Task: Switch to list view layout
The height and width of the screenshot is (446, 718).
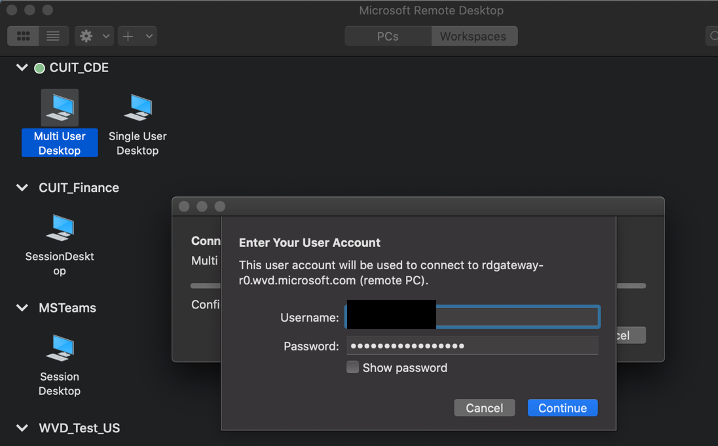Action: (54, 36)
